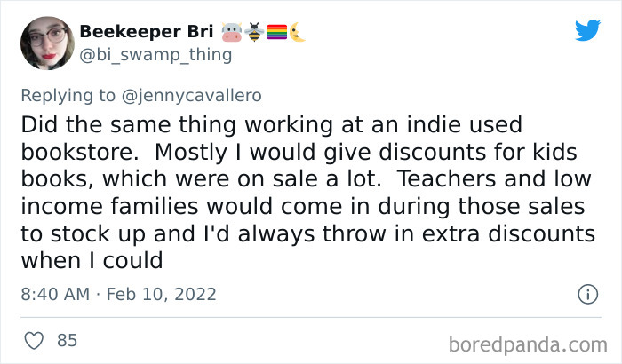Viewport: 622px width, 364px height.
Task: Click the cow face emoji
Action: [x=232, y=33]
